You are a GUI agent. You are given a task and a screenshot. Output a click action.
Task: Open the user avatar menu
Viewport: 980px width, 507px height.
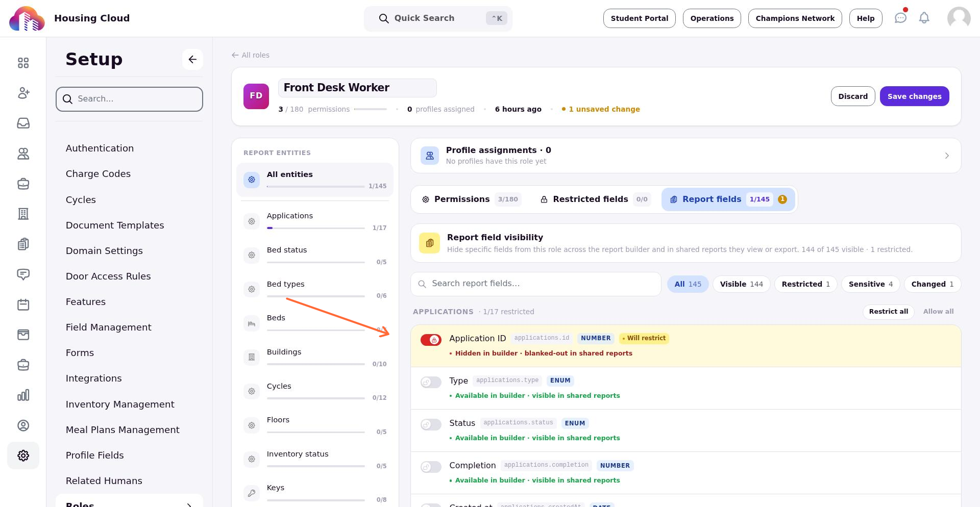959,18
